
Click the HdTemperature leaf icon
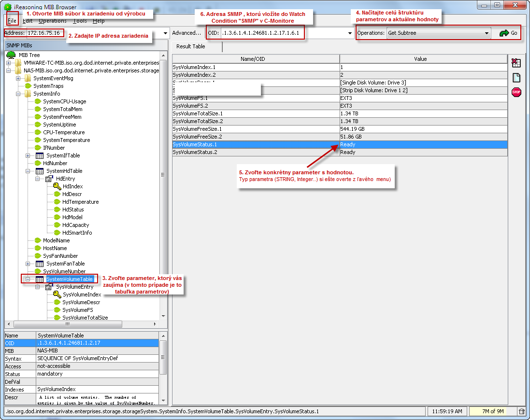pyautogui.click(x=57, y=202)
